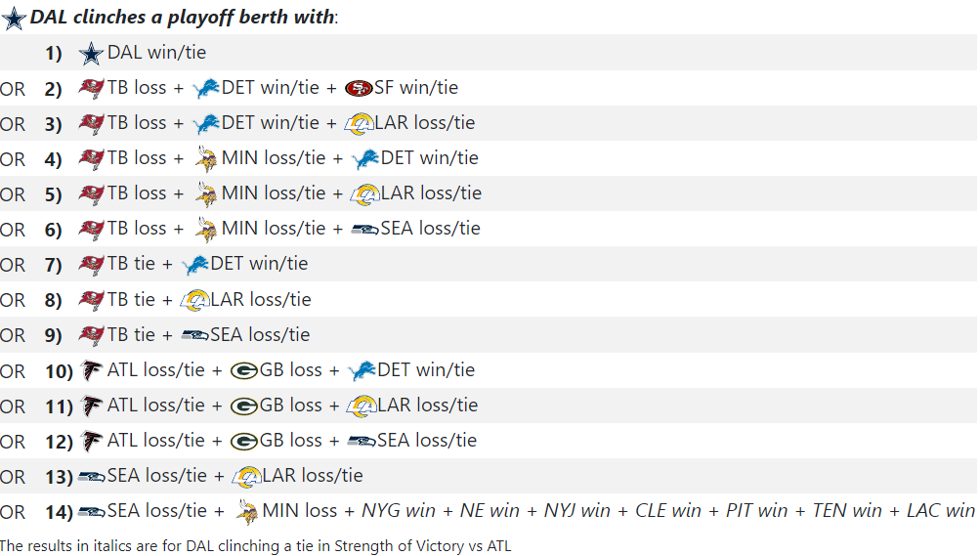Click the Seahawks logo in scenario 6
980x556 pixels.
364,230
